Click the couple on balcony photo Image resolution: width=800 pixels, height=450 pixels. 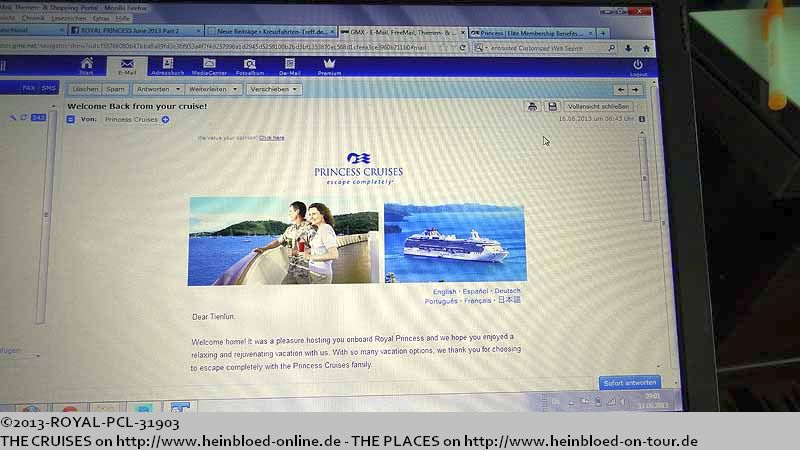pyautogui.click(x=284, y=241)
